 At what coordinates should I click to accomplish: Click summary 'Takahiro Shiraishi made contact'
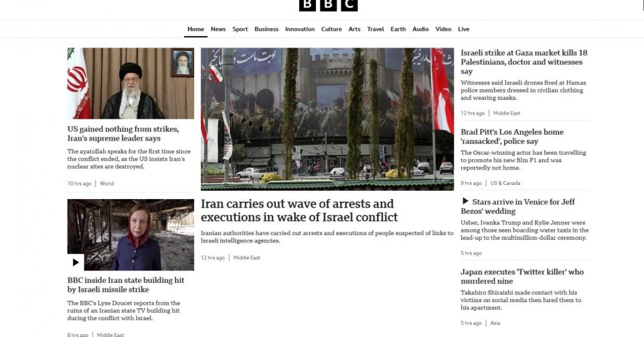pos(521,300)
